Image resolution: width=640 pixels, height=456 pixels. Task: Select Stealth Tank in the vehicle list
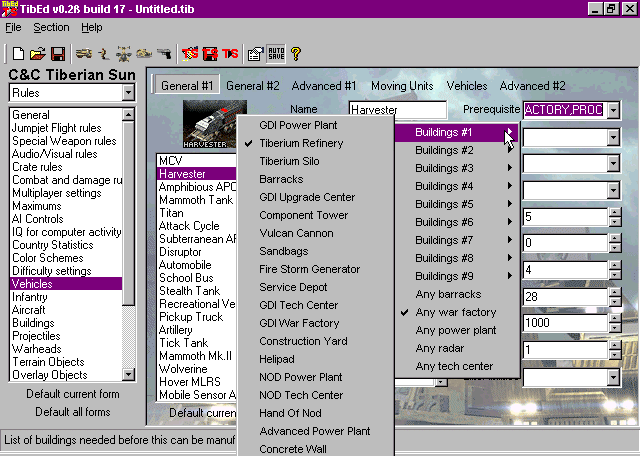(x=196, y=291)
